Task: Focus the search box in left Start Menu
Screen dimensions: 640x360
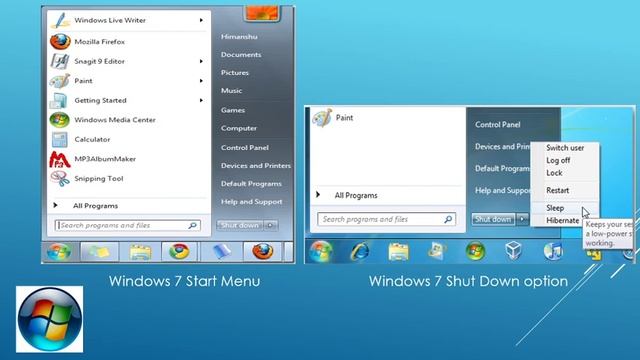Action: tap(128, 225)
